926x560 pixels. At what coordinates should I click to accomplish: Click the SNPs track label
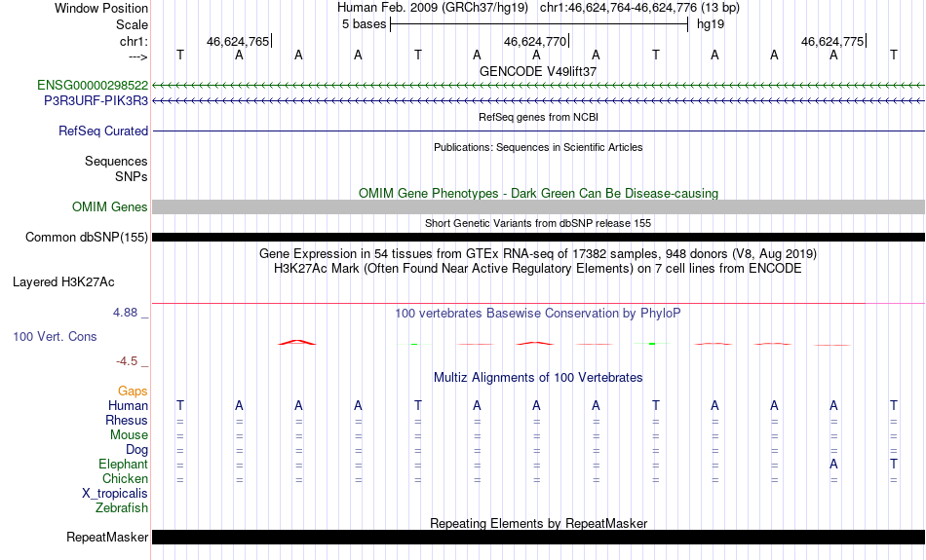click(132, 176)
